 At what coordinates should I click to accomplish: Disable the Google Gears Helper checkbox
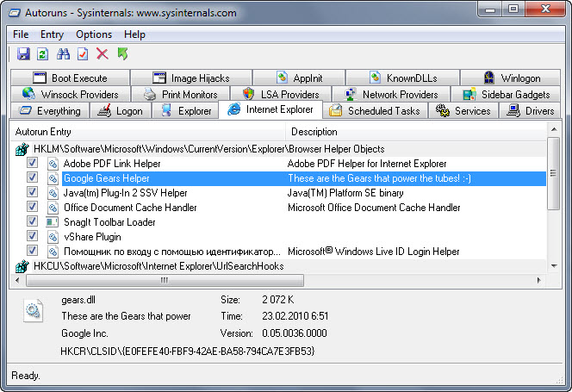click(x=32, y=177)
